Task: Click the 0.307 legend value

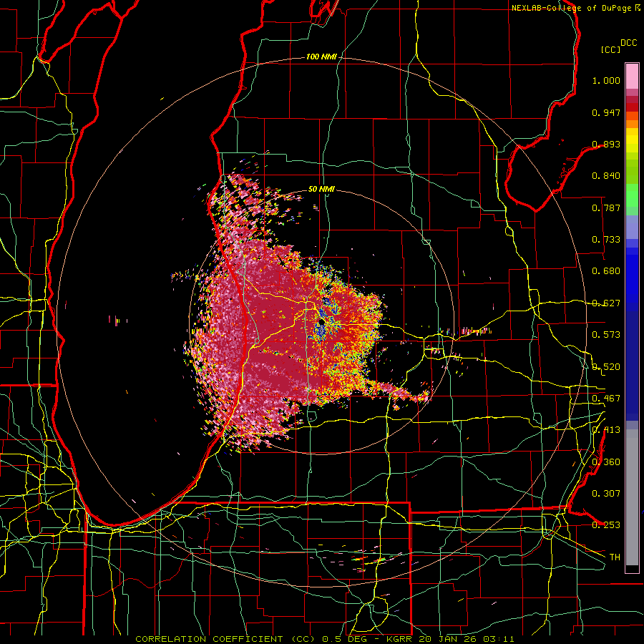Action: click(x=606, y=494)
